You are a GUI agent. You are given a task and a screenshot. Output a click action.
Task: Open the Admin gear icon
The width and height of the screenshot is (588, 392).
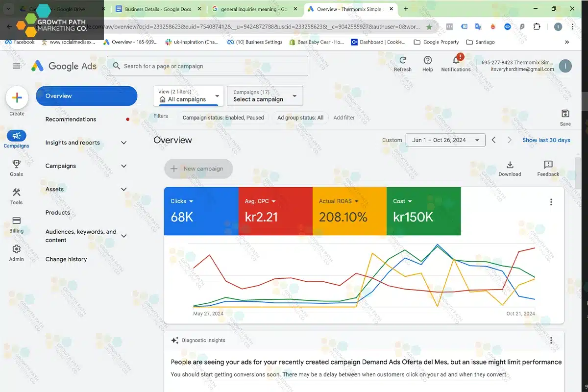click(16, 249)
